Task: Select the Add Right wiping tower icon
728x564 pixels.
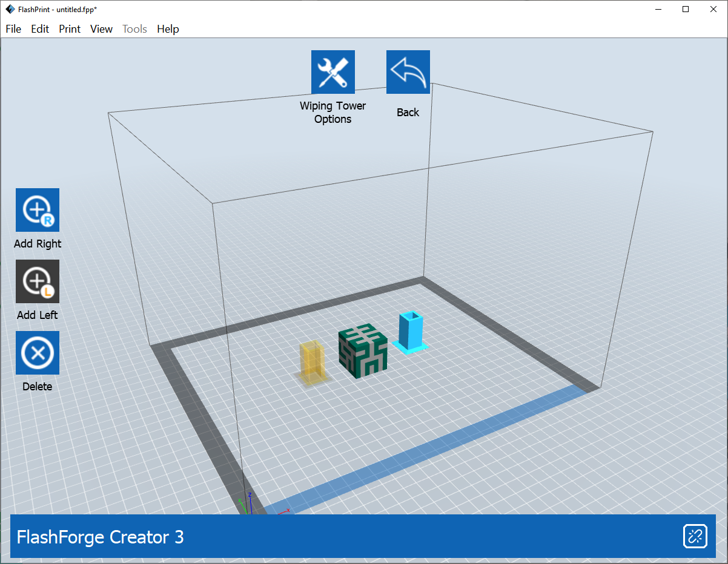Action: pyautogui.click(x=38, y=210)
